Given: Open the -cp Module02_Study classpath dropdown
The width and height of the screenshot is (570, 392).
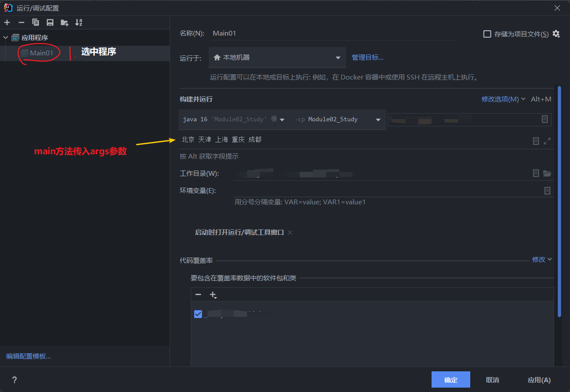Looking at the screenshot, I should [x=337, y=120].
